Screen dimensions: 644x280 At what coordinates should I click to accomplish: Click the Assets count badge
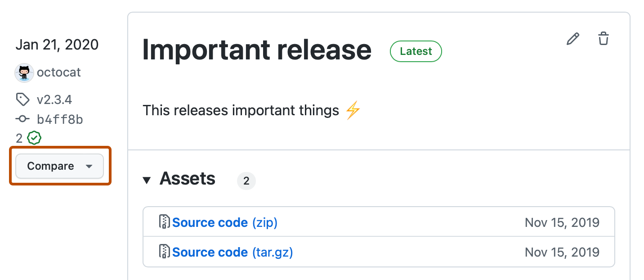(246, 181)
